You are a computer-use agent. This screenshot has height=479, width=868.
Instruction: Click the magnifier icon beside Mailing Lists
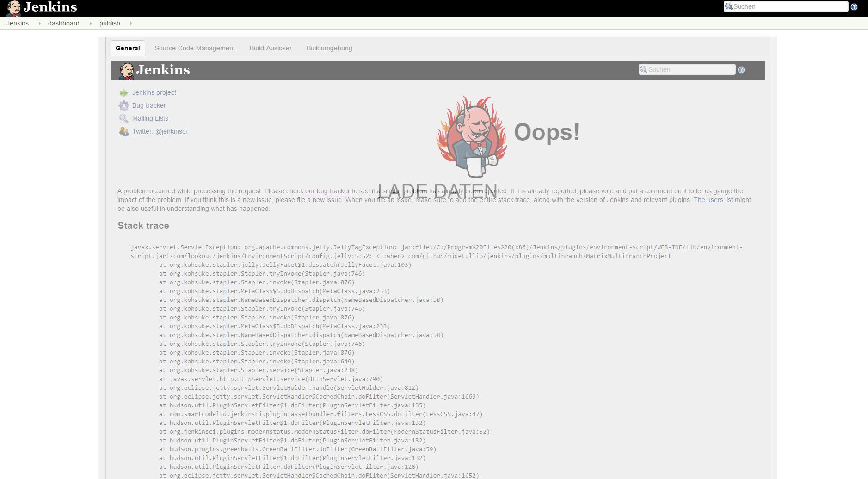coord(123,119)
